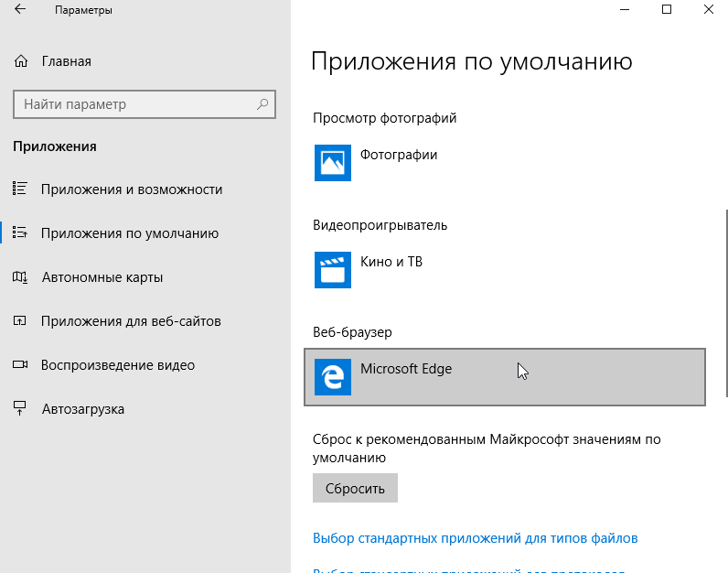Viewport: 728px width, 573px height.
Task: Click the Найти параметр search field
Action: pyautogui.click(x=145, y=104)
